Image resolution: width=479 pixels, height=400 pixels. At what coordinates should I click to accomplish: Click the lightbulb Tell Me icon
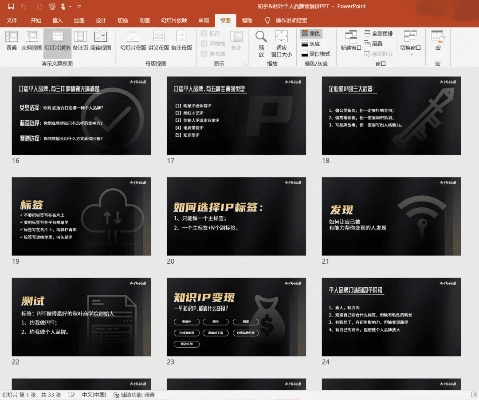point(267,20)
